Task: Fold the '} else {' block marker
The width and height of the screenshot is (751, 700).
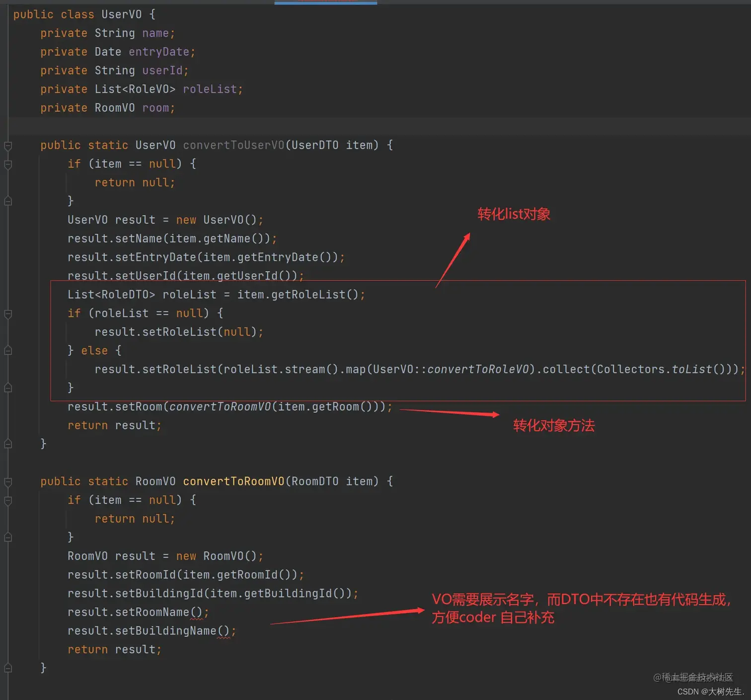Action: [8, 351]
